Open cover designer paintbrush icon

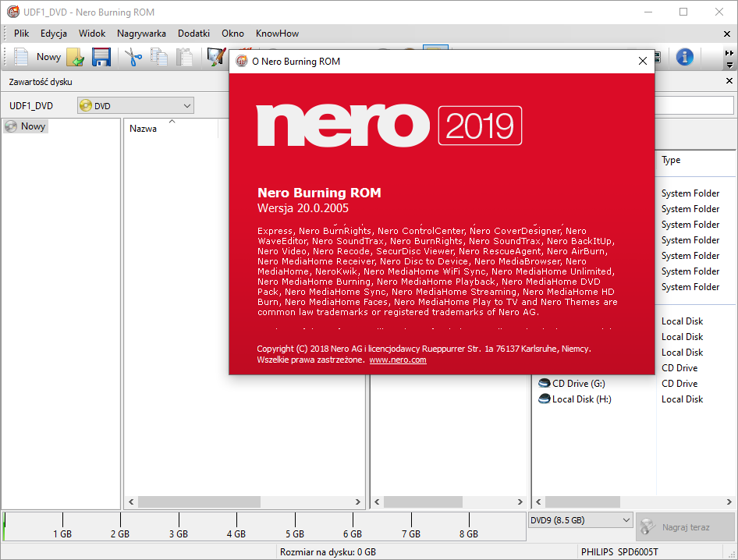[217, 57]
